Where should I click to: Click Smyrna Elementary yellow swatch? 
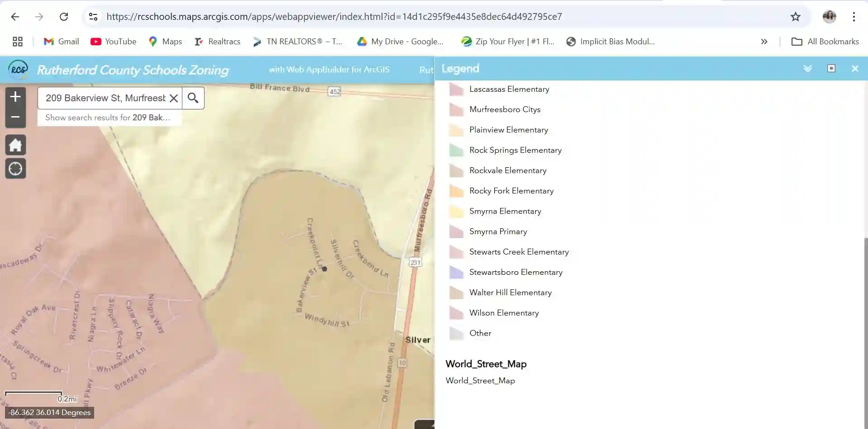tap(456, 212)
